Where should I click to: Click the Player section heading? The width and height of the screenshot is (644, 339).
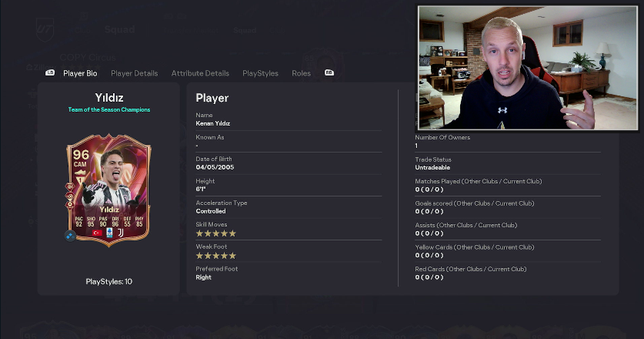click(212, 98)
